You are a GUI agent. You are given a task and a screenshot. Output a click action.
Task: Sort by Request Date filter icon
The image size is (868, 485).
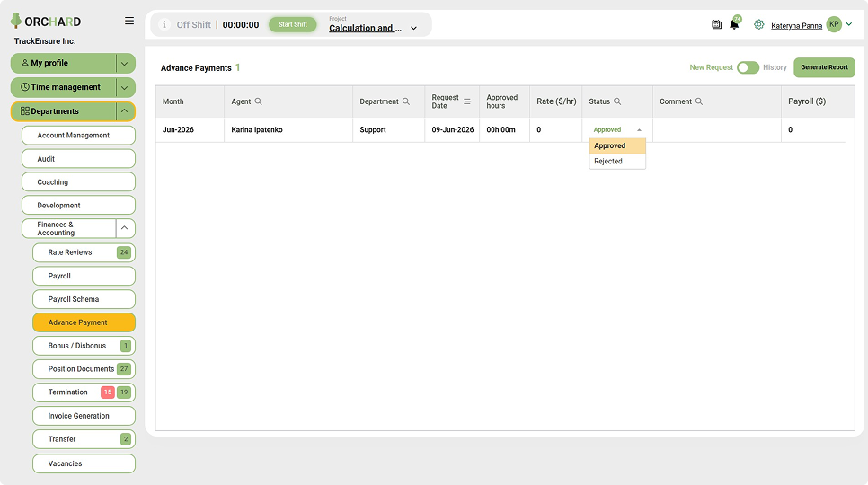[x=467, y=101]
